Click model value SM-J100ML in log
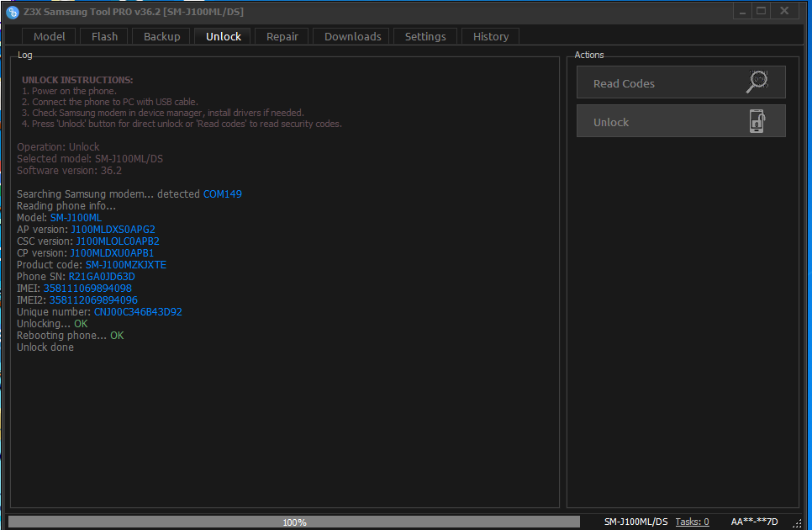The width and height of the screenshot is (812, 530). pyautogui.click(x=76, y=218)
